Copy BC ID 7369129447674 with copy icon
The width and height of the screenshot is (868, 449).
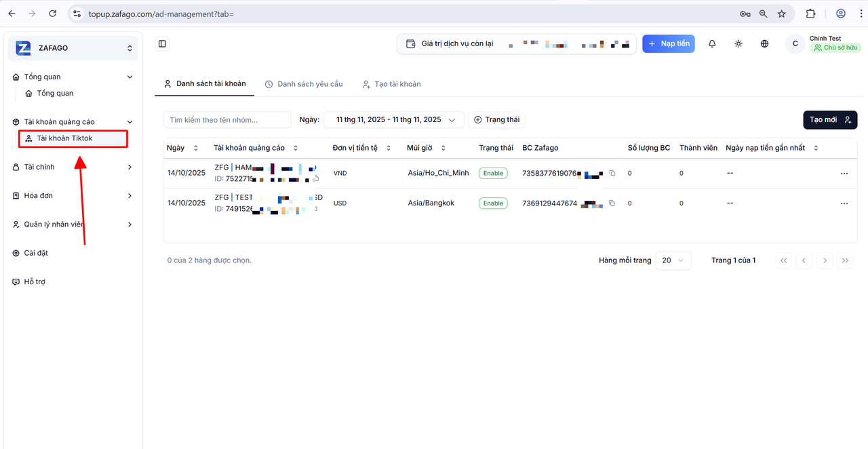(612, 203)
